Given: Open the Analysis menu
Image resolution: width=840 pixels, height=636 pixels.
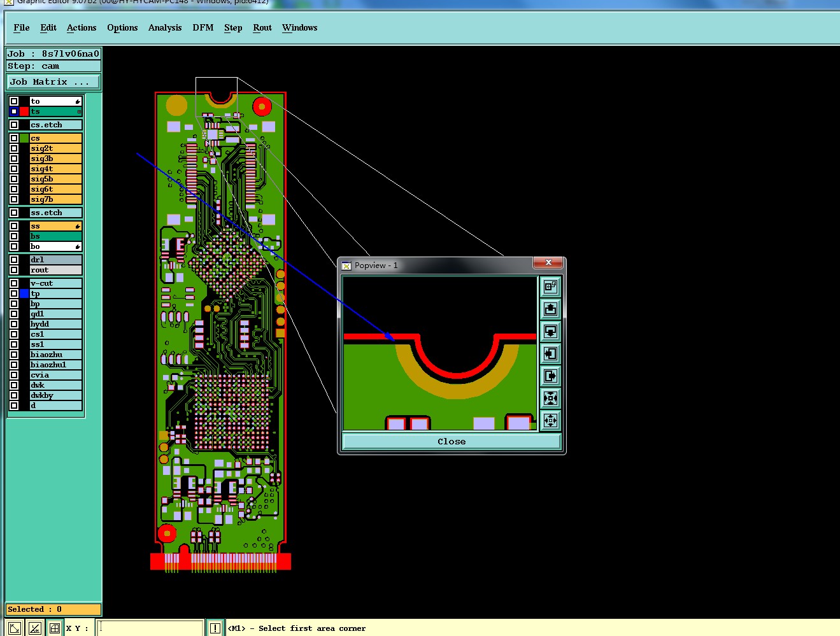Looking at the screenshot, I should pyautogui.click(x=165, y=27).
